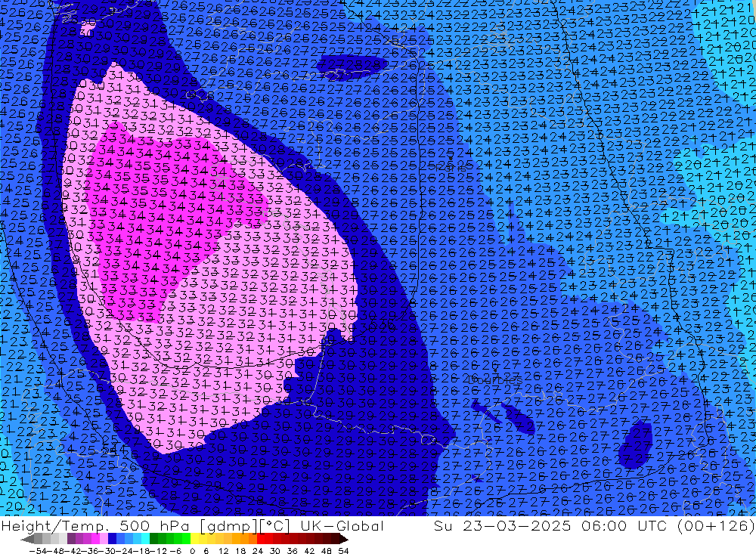Image resolution: width=756 pixels, height=554 pixels.
Task: Click the '-6' legend value
Action: pos(175,551)
